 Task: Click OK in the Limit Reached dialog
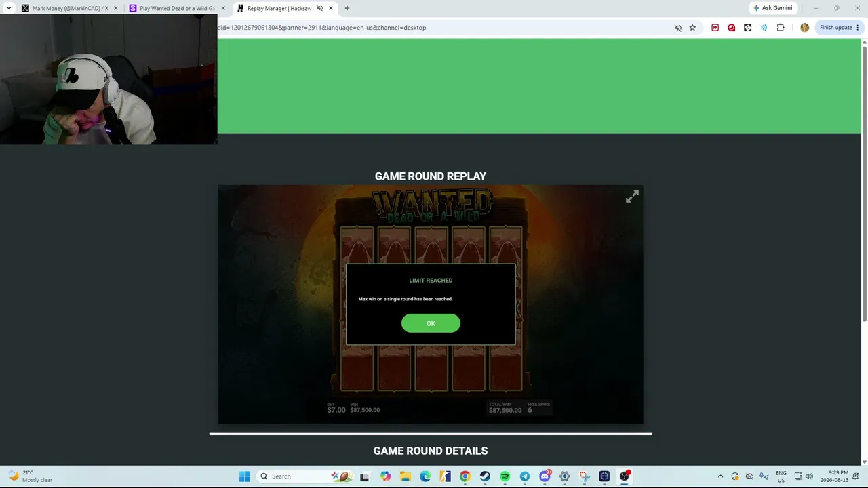point(431,323)
